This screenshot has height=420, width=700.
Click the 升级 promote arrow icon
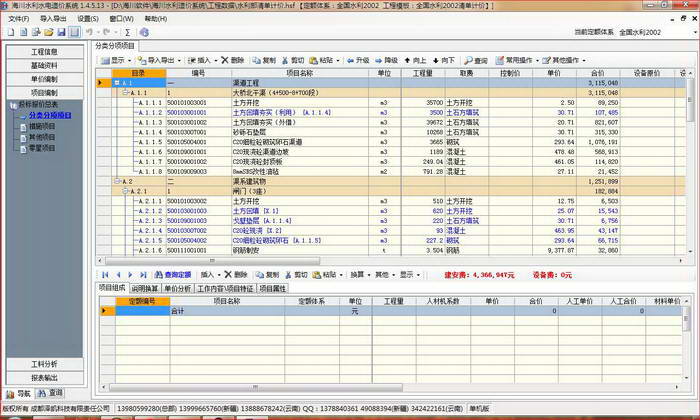point(350,60)
